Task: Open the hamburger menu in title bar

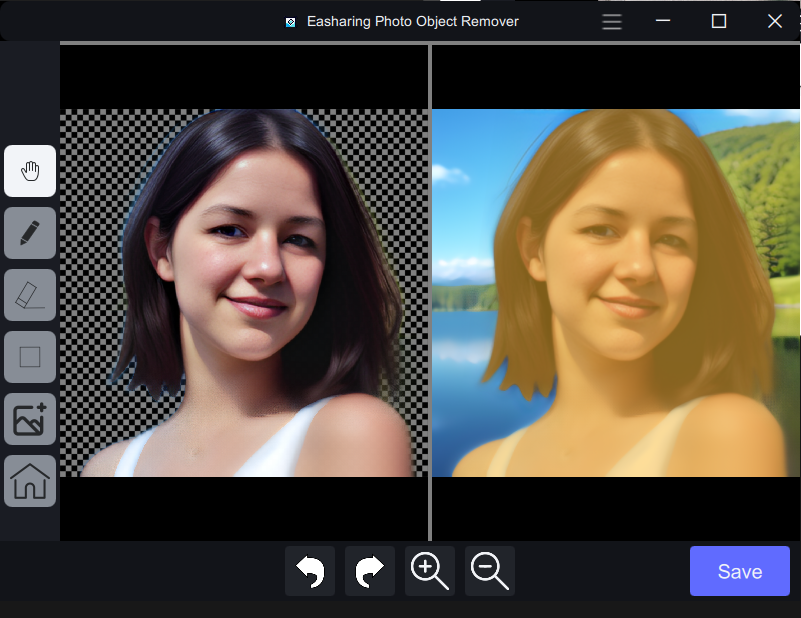Action: 612,21
